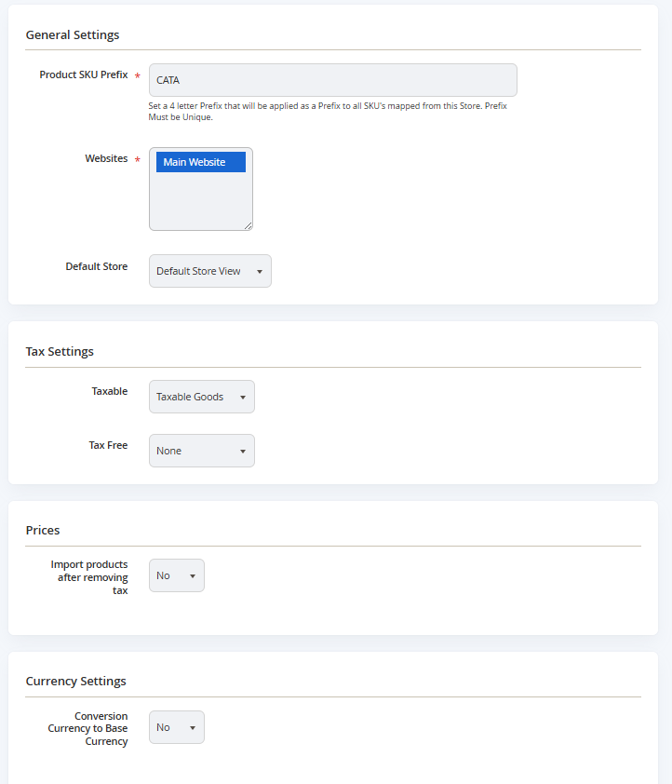The width and height of the screenshot is (672, 784).
Task: Open the Import products after removing tax dropdown
Action: point(176,575)
